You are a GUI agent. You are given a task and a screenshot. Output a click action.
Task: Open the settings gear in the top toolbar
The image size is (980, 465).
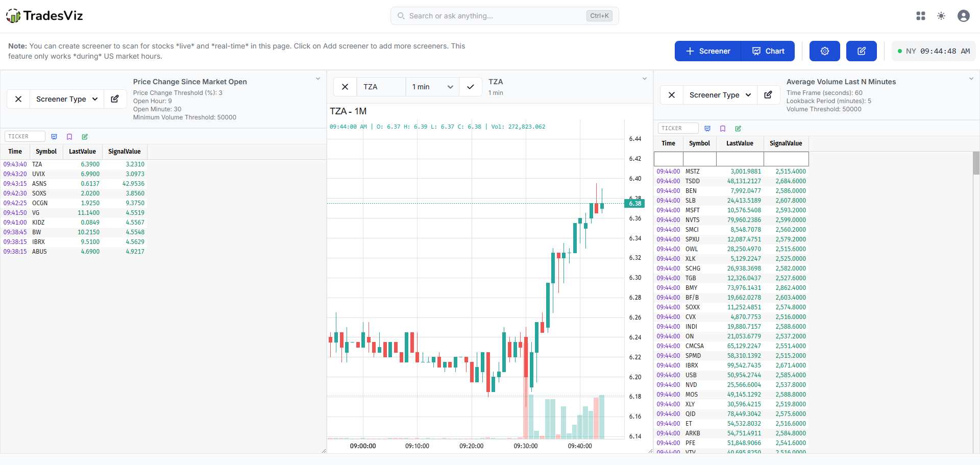click(x=824, y=51)
